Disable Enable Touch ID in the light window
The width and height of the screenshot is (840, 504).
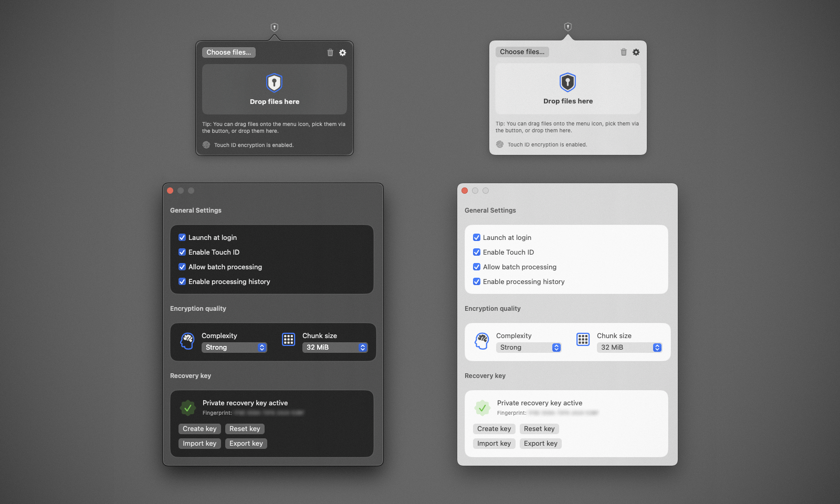477,252
